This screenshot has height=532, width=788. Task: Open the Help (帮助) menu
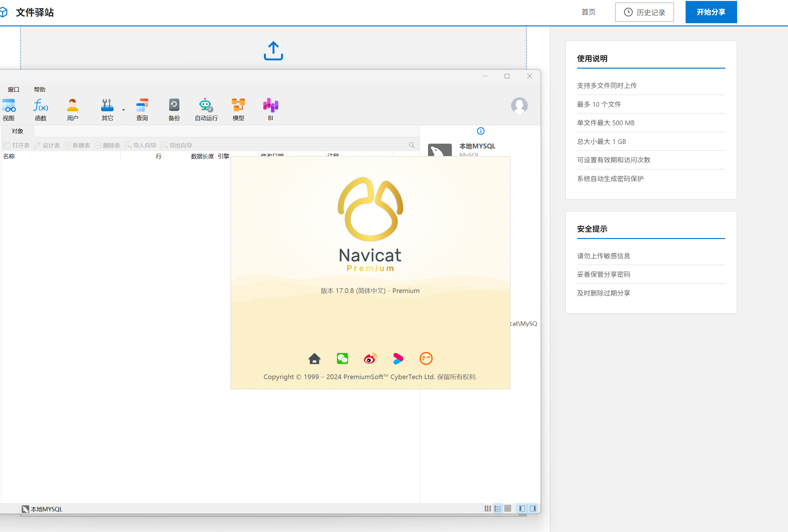pos(40,89)
